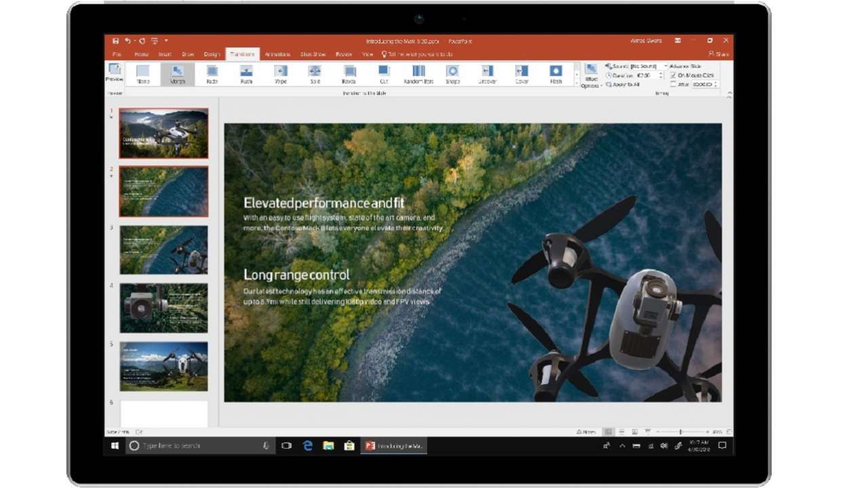Open the Design ribbon tab

point(213,54)
